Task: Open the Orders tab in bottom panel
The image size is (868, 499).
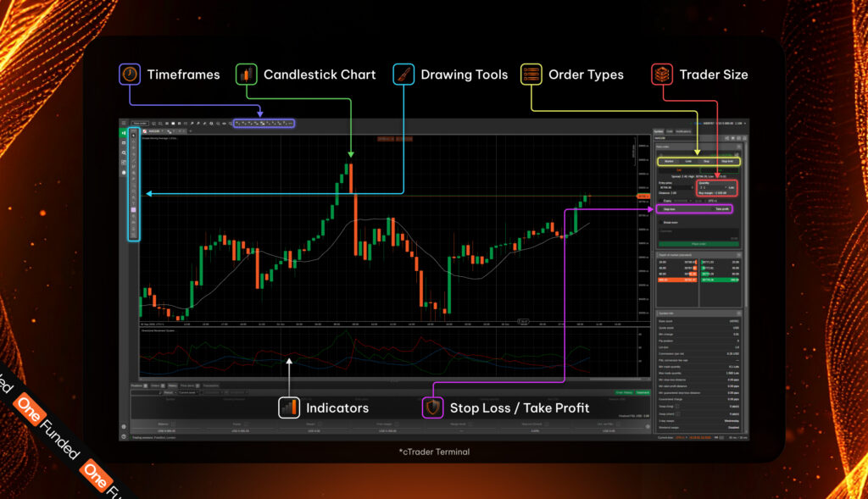Action: (158, 385)
